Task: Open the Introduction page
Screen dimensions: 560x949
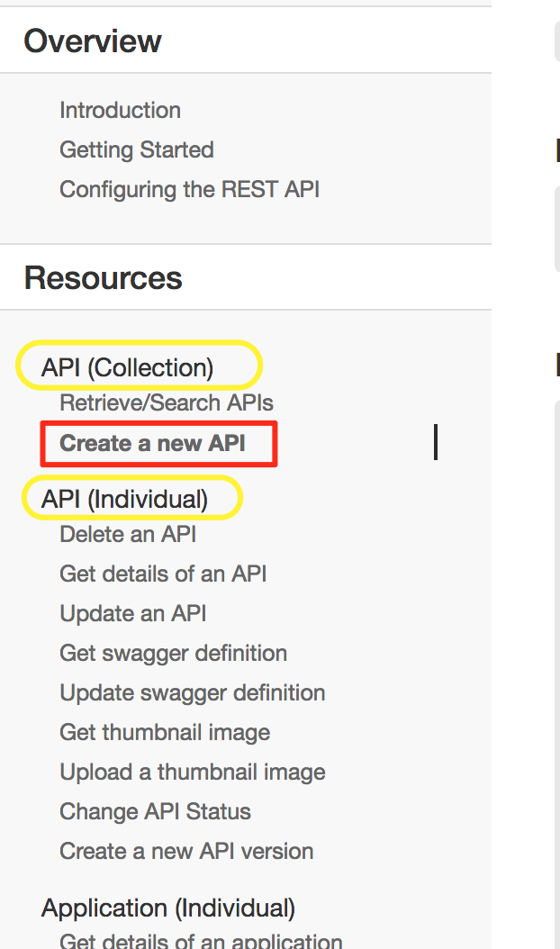Action: coord(120,110)
